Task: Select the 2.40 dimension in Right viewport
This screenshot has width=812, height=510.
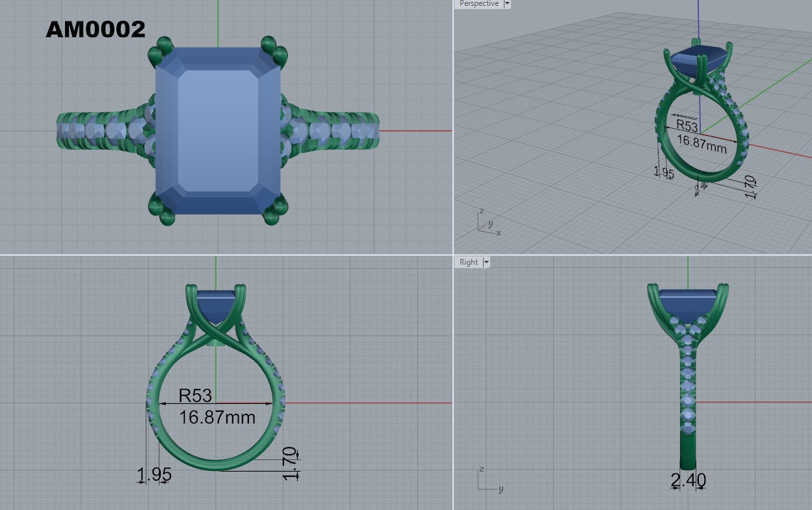Action: (688, 481)
